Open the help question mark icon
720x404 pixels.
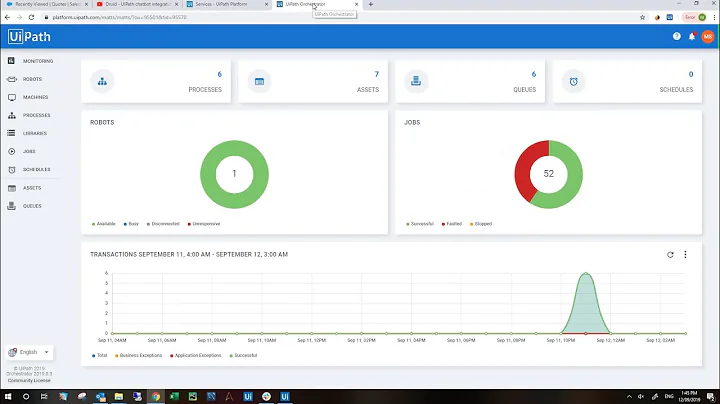(677, 36)
